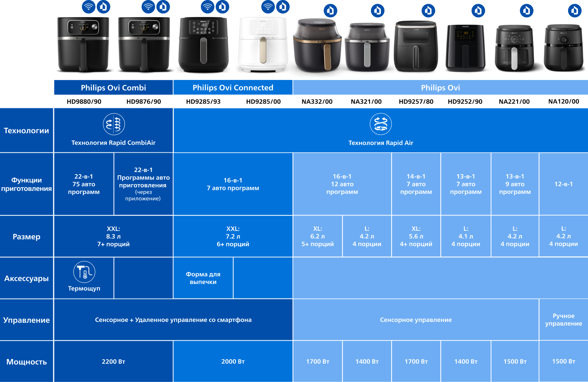Select the light-blue Philips Ovi header

(440, 87)
